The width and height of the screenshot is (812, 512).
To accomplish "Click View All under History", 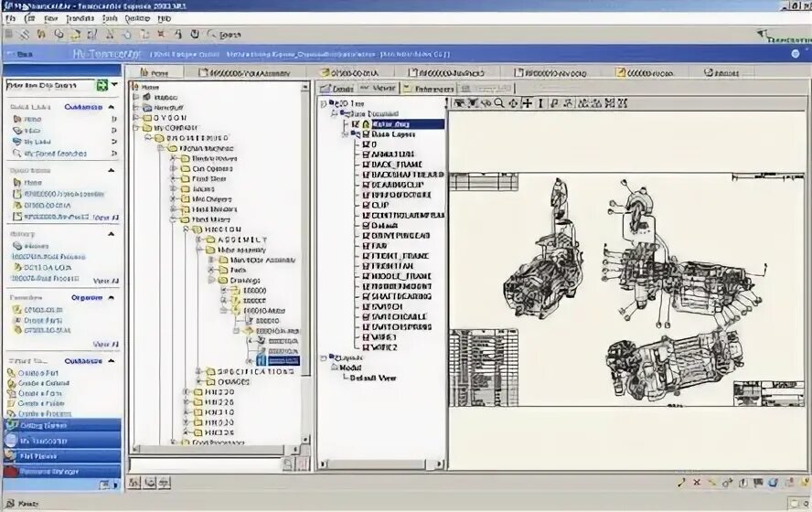I will click(x=106, y=281).
